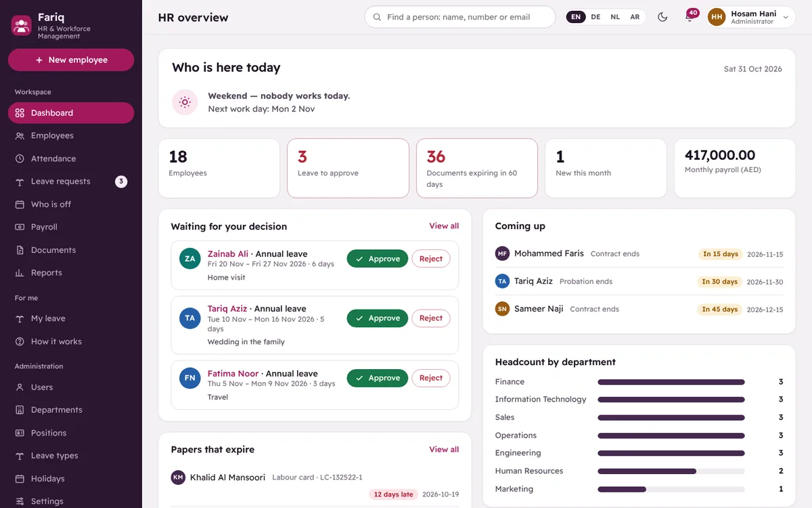Click the Who is off calendar icon
Image resolution: width=812 pixels, height=508 pixels.
pos(20,205)
